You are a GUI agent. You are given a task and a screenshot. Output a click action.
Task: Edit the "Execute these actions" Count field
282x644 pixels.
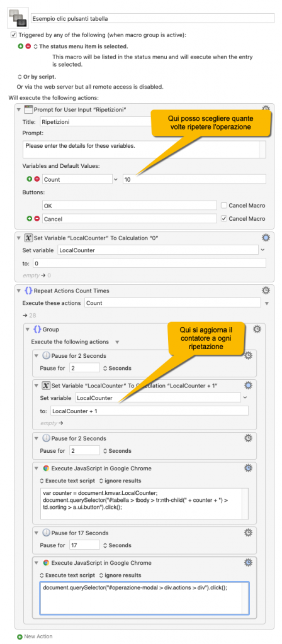pos(172,303)
